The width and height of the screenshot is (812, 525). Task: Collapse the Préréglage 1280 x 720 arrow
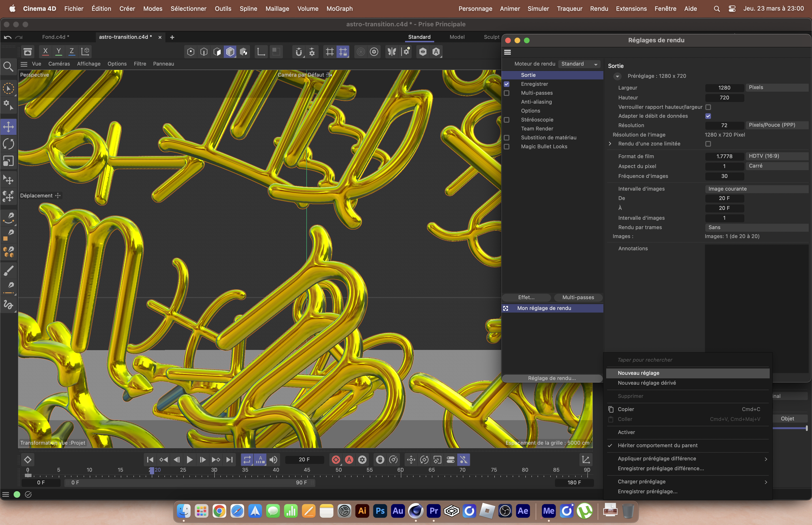point(617,76)
